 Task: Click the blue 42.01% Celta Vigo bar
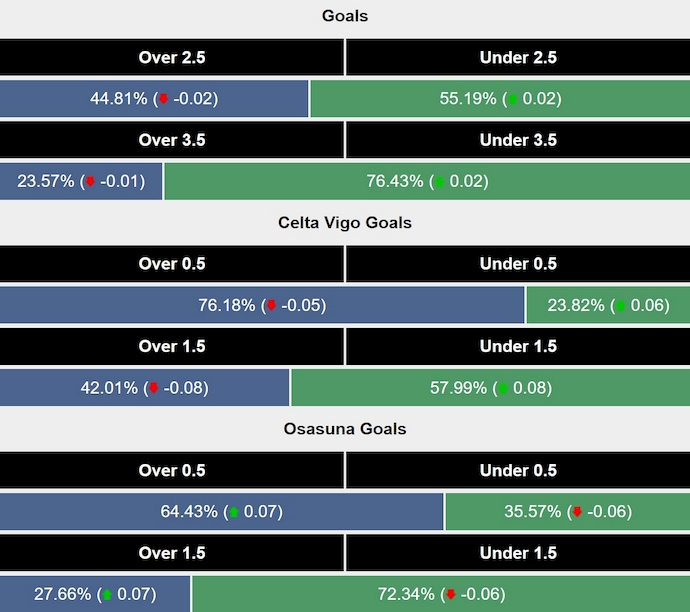click(145, 388)
